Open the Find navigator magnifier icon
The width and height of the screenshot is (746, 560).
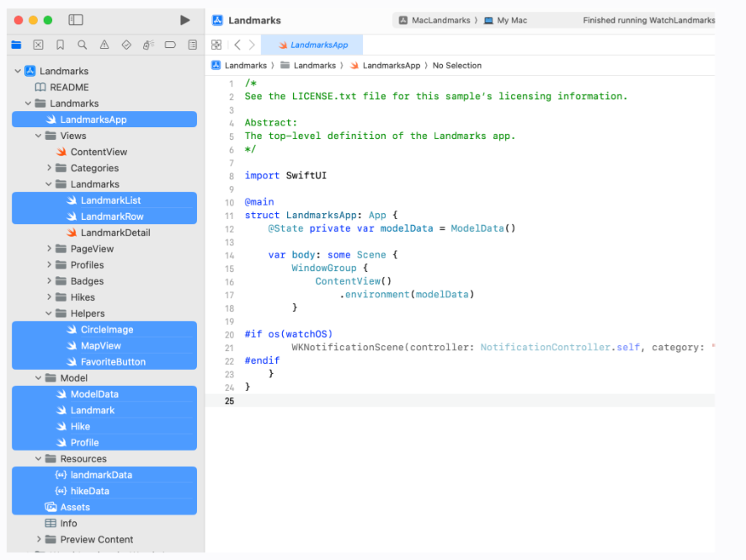tap(83, 45)
